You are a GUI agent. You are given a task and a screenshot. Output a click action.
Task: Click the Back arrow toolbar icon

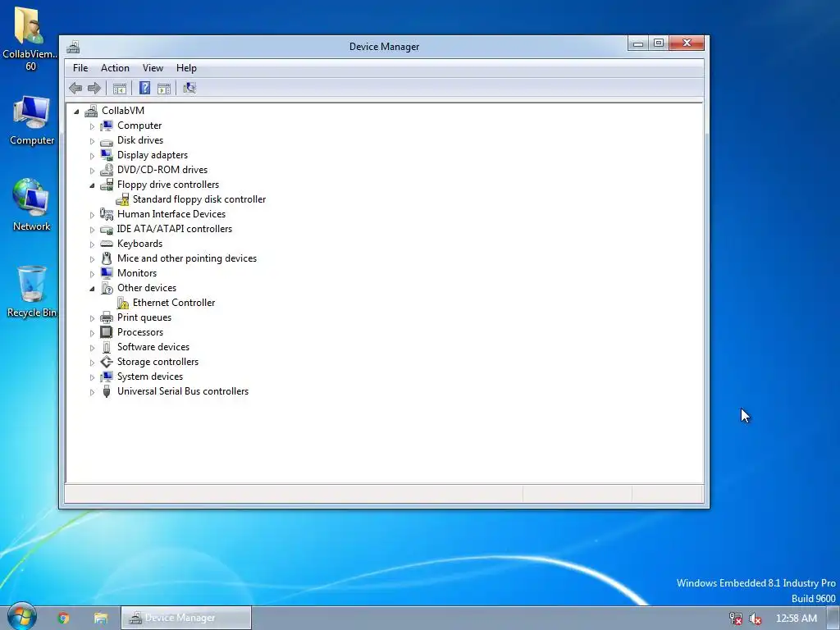coord(75,88)
